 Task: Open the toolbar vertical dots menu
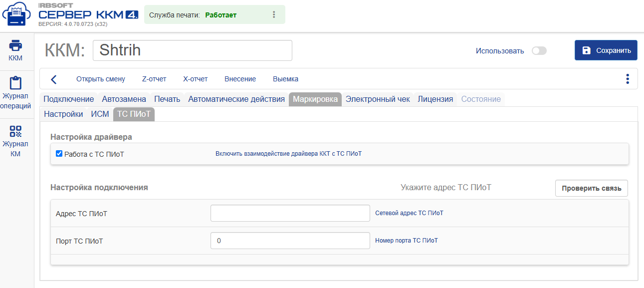(x=628, y=79)
